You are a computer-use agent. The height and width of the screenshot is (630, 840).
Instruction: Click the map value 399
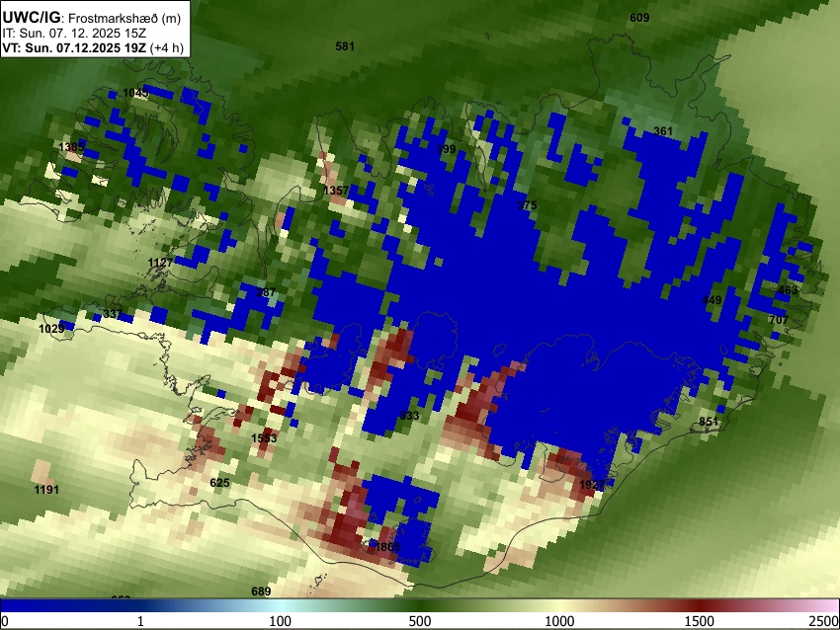click(446, 149)
